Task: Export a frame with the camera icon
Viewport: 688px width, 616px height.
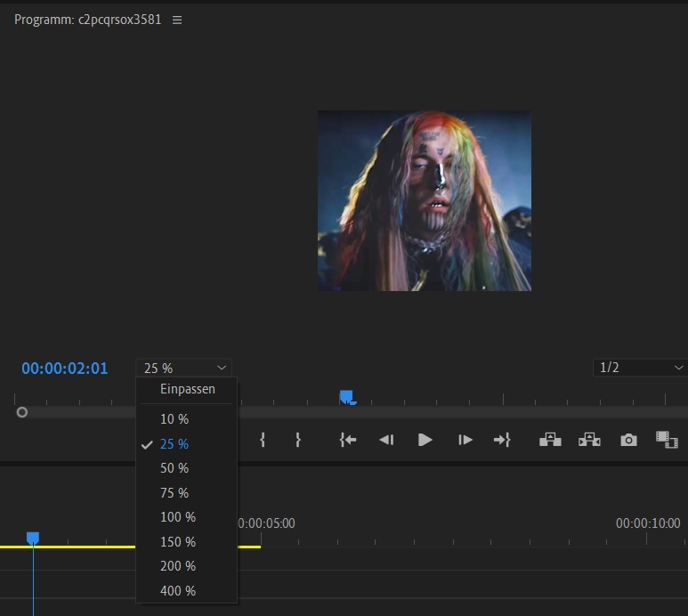Action: [x=628, y=440]
